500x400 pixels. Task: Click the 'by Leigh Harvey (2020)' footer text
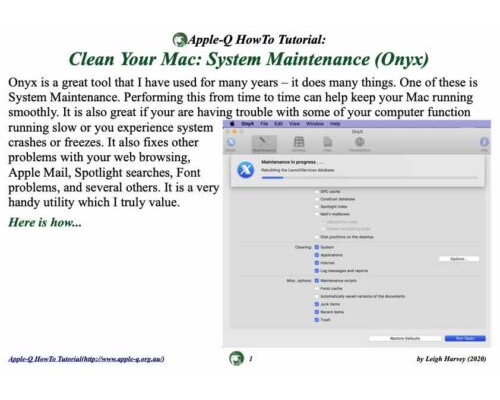(x=451, y=359)
